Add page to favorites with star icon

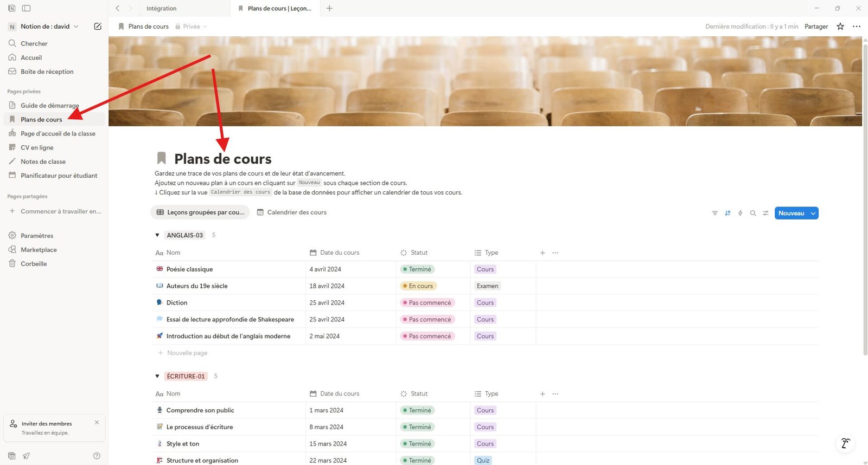point(840,26)
